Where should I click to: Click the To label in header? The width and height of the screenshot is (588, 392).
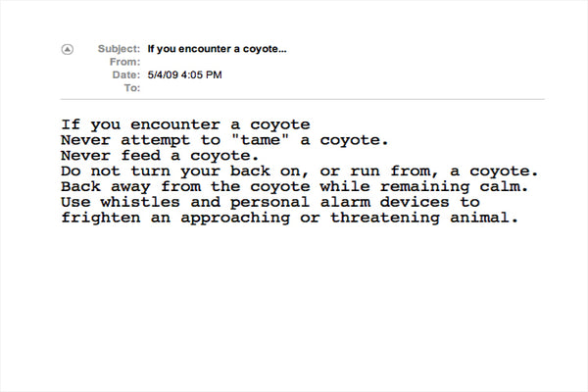tap(132, 88)
